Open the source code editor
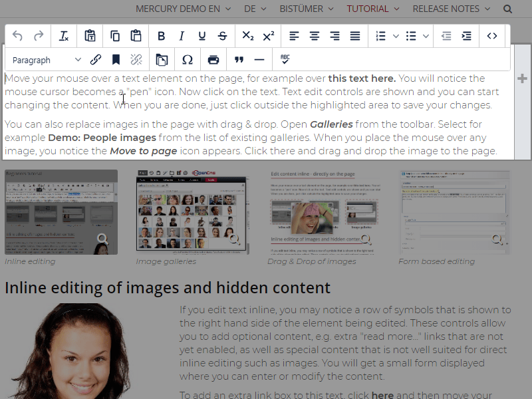Viewport: 532px width, 399px height. tap(492, 36)
